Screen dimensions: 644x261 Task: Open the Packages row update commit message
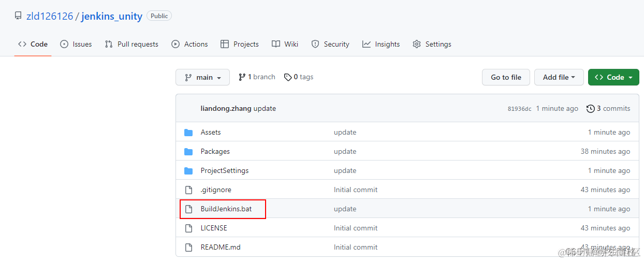(x=345, y=151)
